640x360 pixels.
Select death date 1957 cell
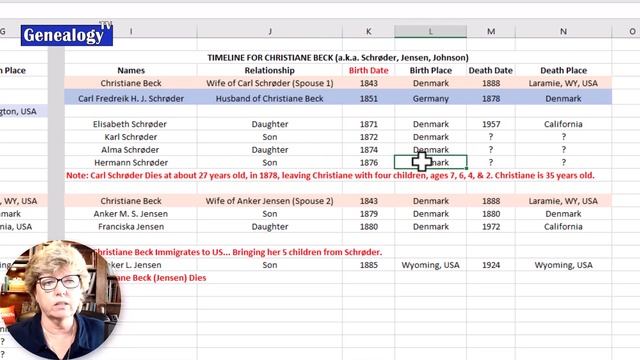point(491,124)
